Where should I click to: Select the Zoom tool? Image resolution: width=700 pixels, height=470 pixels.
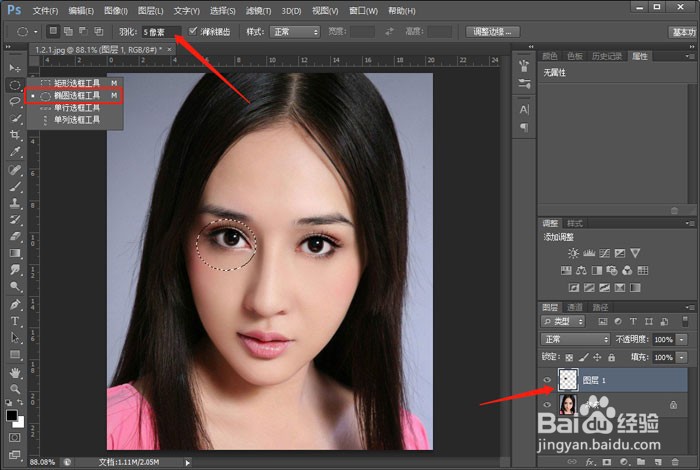[x=15, y=389]
